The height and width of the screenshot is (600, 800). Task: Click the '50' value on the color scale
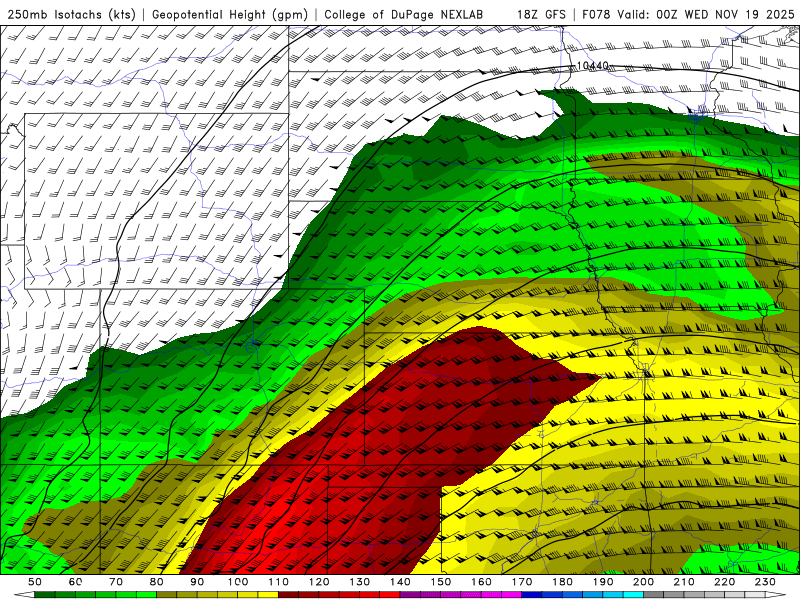[35, 582]
